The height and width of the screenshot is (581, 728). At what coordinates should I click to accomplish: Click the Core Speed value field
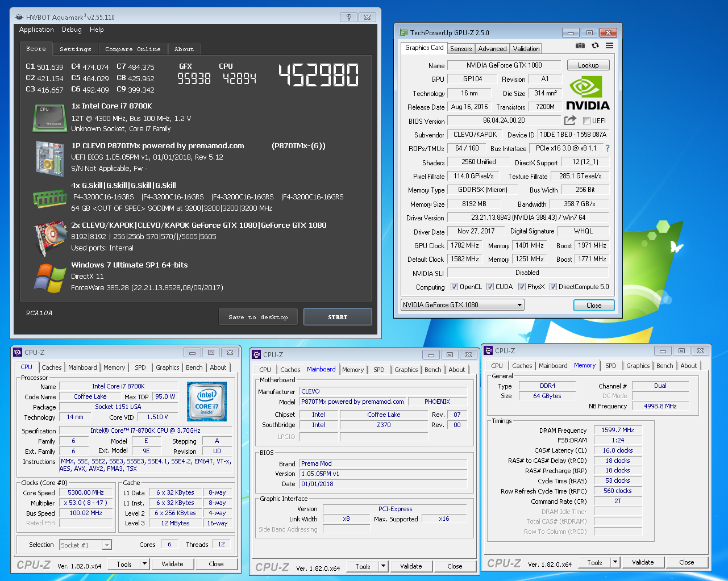coord(86,493)
